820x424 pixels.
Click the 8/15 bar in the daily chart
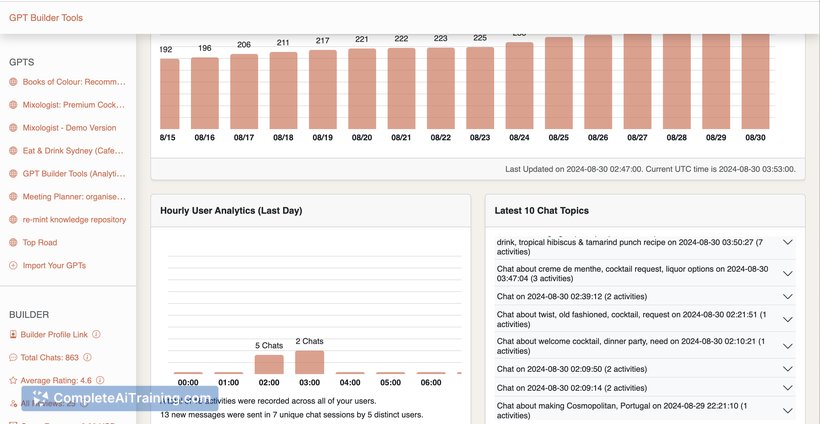(169, 94)
